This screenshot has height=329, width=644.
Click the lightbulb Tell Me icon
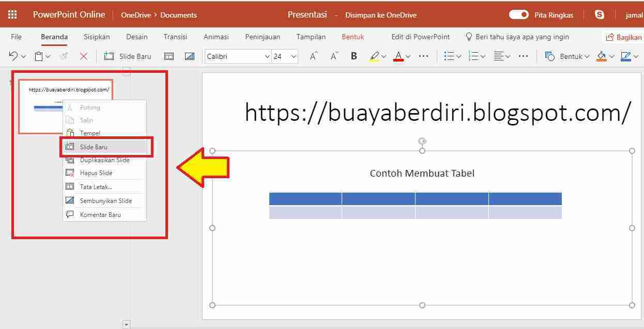coord(469,37)
